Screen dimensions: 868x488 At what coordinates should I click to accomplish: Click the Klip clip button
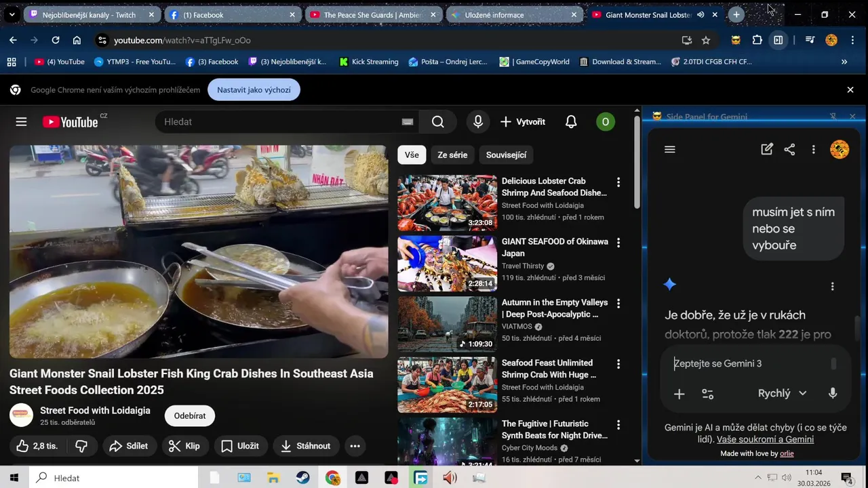pyautogui.click(x=184, y=446)
